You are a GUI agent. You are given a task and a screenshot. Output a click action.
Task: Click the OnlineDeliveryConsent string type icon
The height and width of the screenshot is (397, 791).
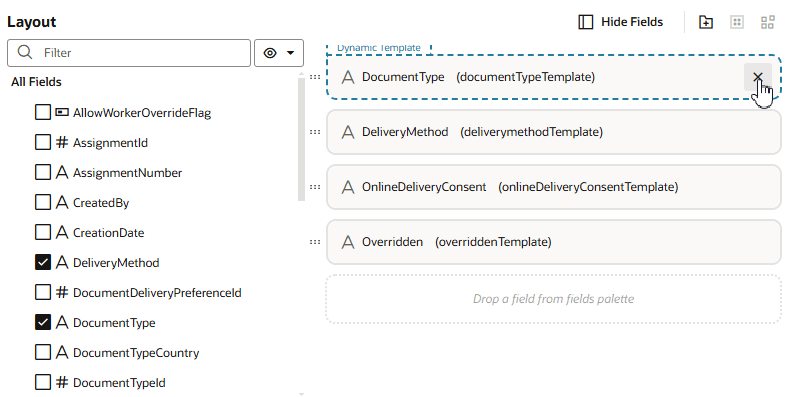[x=348, y=187]
